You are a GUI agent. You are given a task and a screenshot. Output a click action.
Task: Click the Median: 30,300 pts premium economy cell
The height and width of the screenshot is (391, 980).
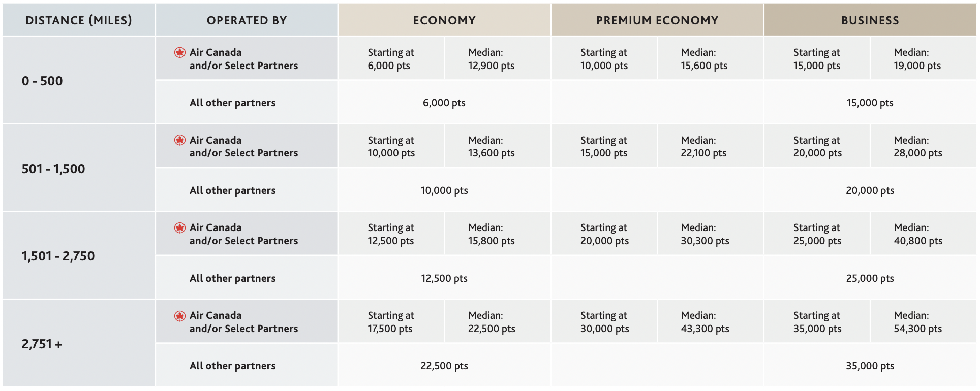[705, 234]
